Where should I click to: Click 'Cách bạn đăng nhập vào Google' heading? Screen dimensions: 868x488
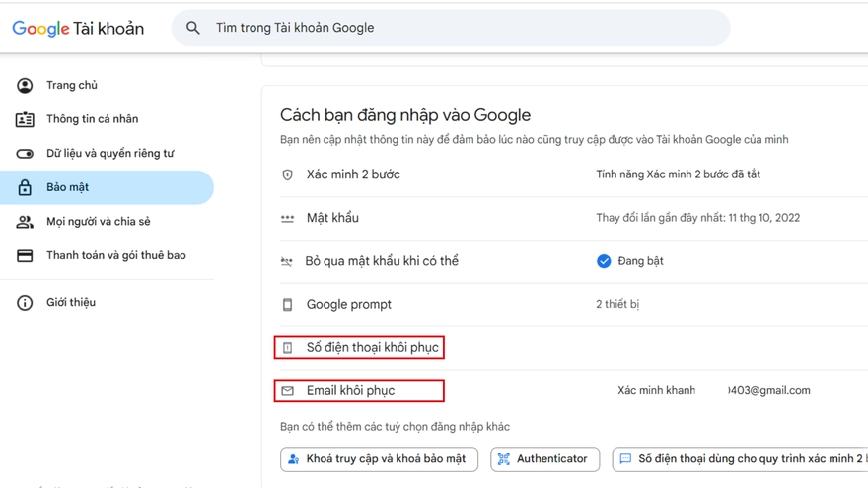[x=405, y=115]
